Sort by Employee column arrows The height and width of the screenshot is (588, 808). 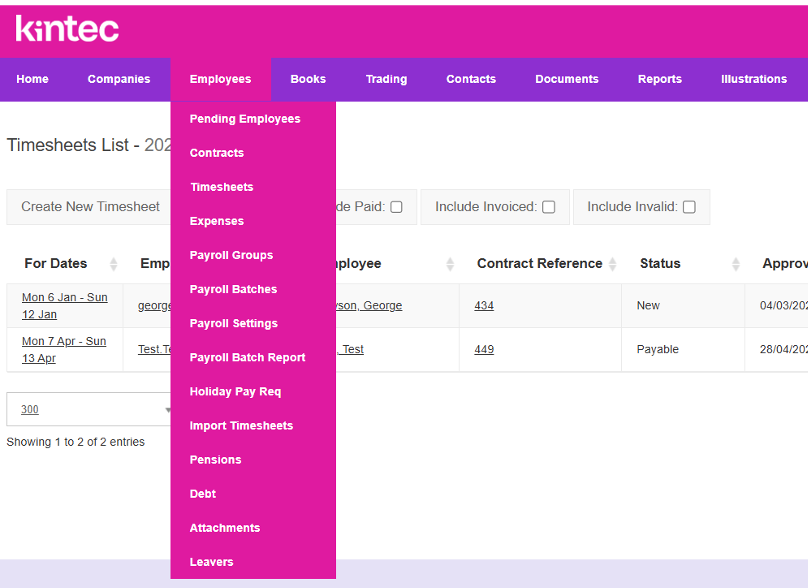click(450, 264)
